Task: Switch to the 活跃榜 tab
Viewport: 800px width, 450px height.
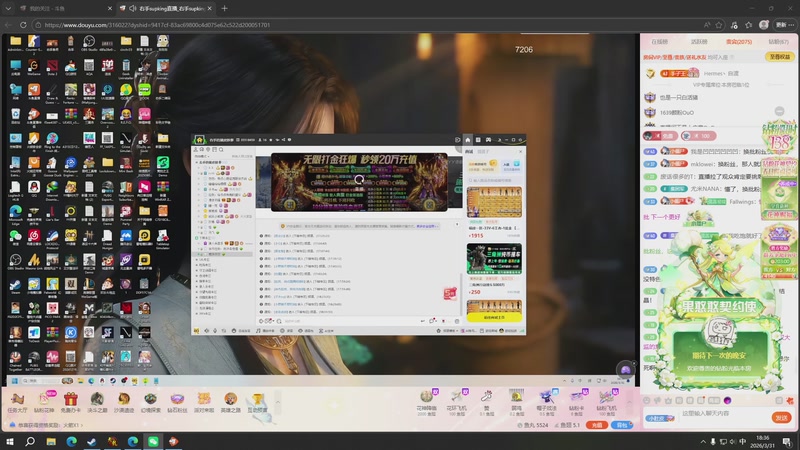Action: 699,42
